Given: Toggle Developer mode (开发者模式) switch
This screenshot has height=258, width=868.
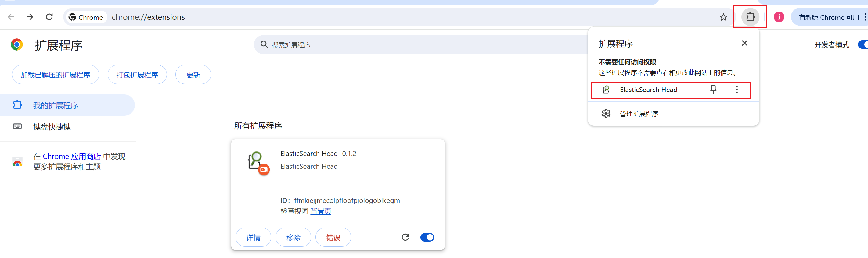Looking at the screenshot, I should (863, 44).
